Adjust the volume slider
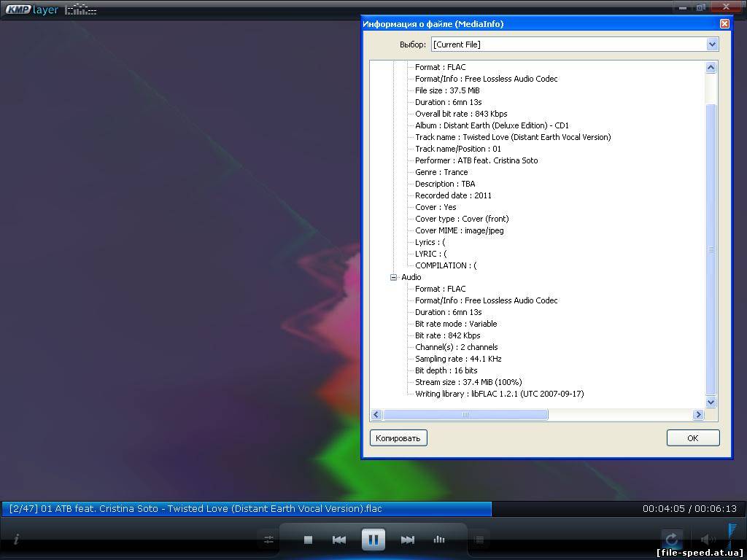747x560 pixels. coord(730,537)
